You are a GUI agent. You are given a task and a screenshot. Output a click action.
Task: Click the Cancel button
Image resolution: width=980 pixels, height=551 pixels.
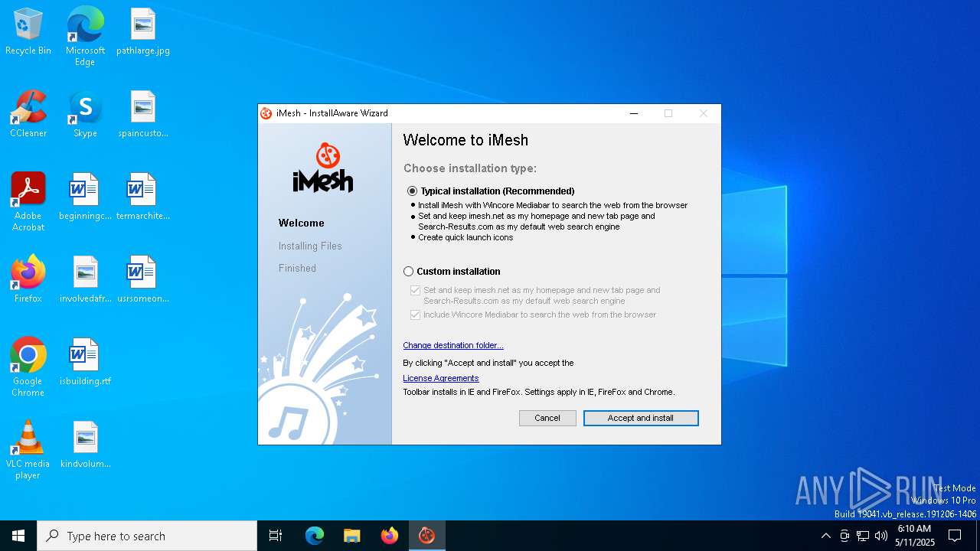547,419
